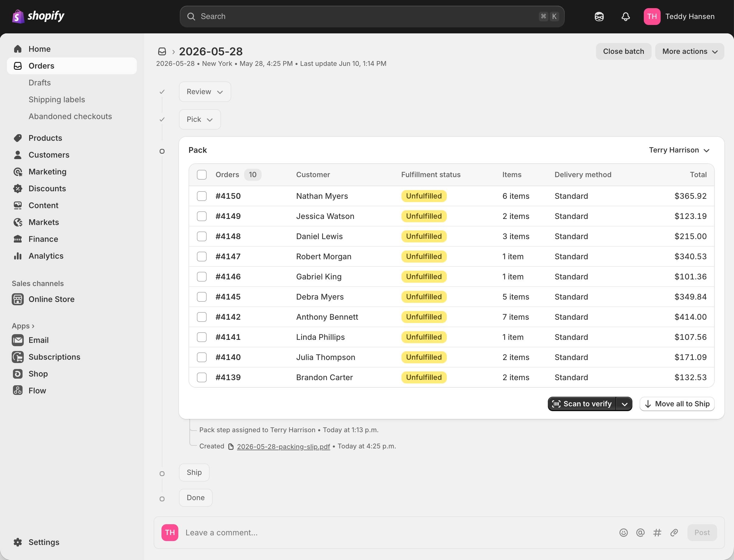Open the Done step
This screenshot has width=734, height=560.
195,498
